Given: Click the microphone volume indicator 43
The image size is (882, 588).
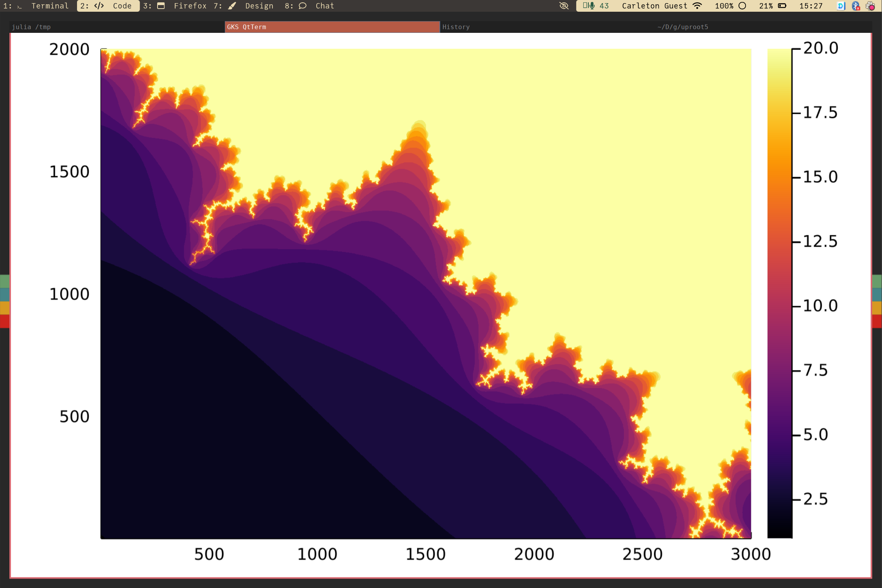Looking at the screenshot, I should (596, 6).
